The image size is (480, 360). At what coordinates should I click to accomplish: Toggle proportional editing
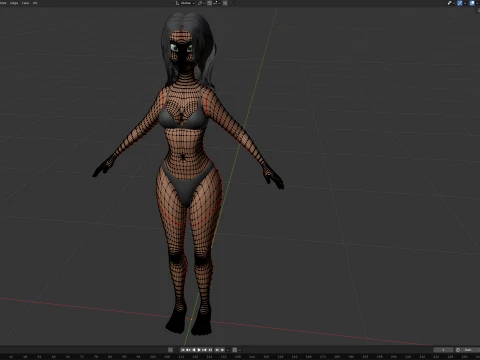pos(225,3)
